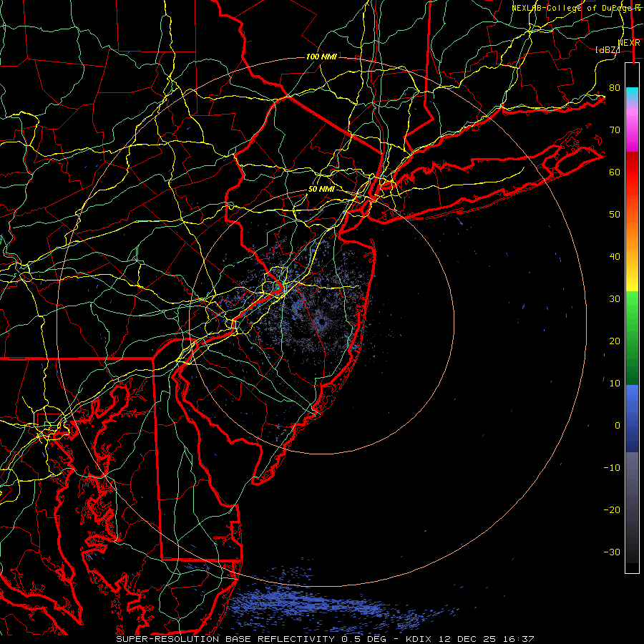644x644 pixels.
Task: Click the -20 value on the dBZ scale
Action: click(612, 509)
